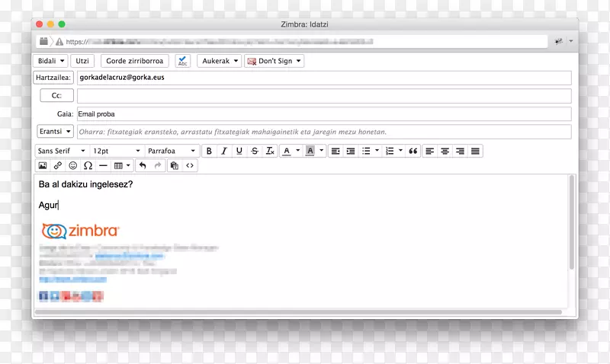610x364 pixels.
Task: Open text color picker arrow
Action: click(x=298, y=150)
